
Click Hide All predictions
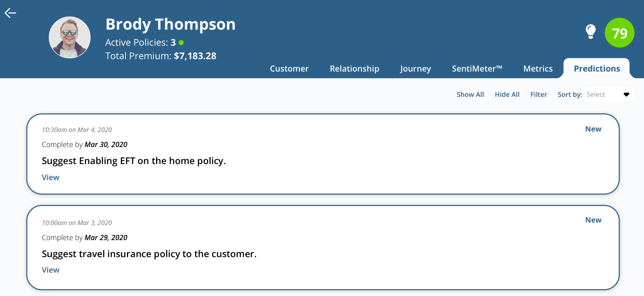click(507, 95)
